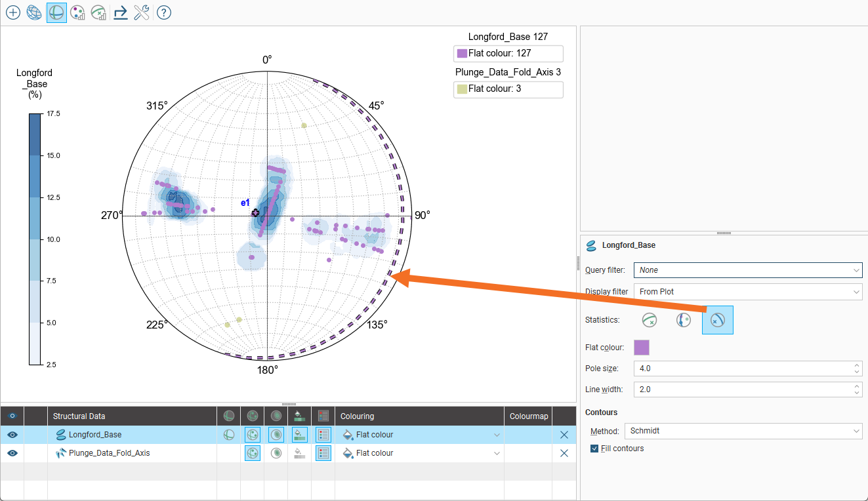This screenshot has height=501, width=868.
Task: Hide the Plunge_Data_Fold_Axis row with eye icon
Action: pos(12,452)
